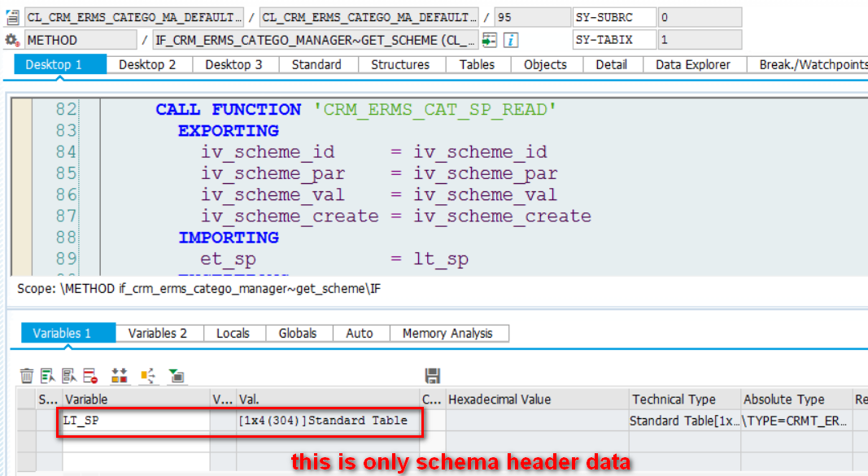Click the row selector left of LT_SP
This screenshot has height=476, width=868.
point(27,421)
